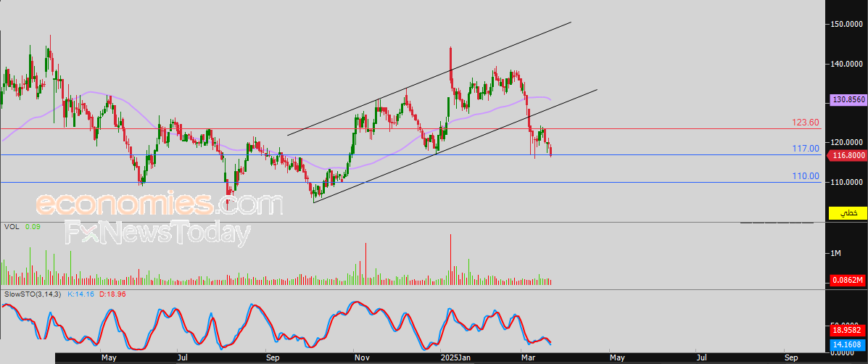Click the 18.9582 stochastic D tag
This screenshot has width=868, height=364.
click(848, 330)
